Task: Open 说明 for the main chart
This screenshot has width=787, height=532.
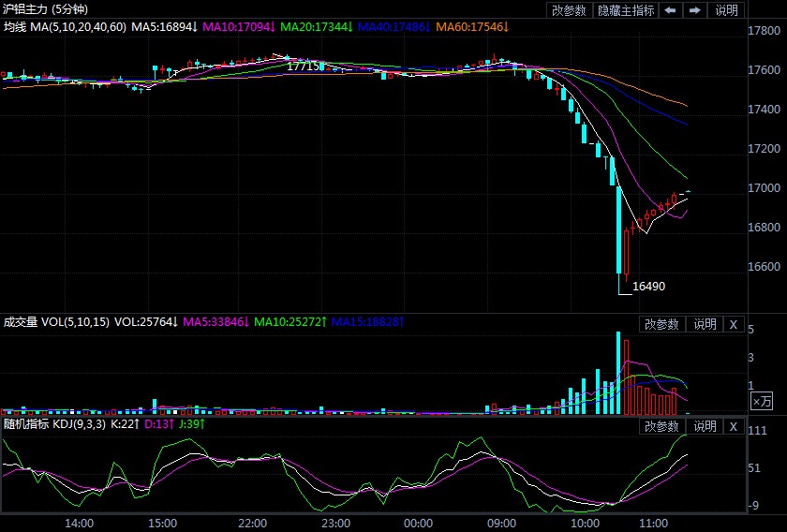Action: point(726,10)
